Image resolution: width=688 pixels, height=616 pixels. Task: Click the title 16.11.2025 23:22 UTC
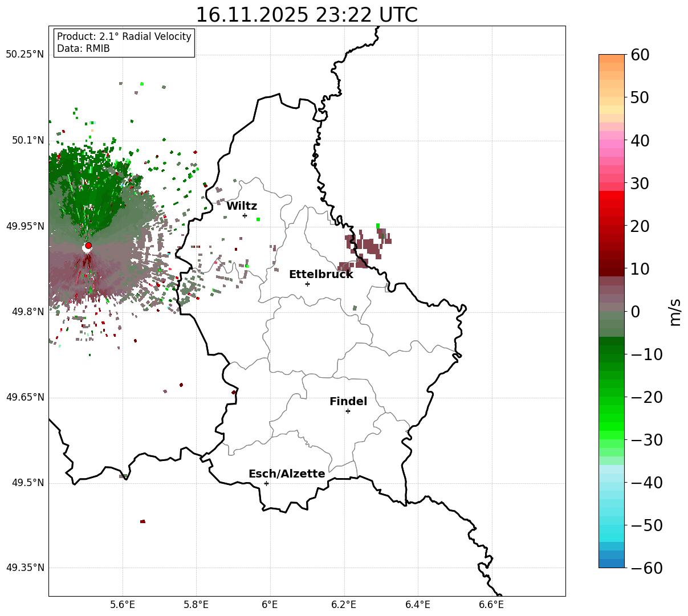coord(307,15)
